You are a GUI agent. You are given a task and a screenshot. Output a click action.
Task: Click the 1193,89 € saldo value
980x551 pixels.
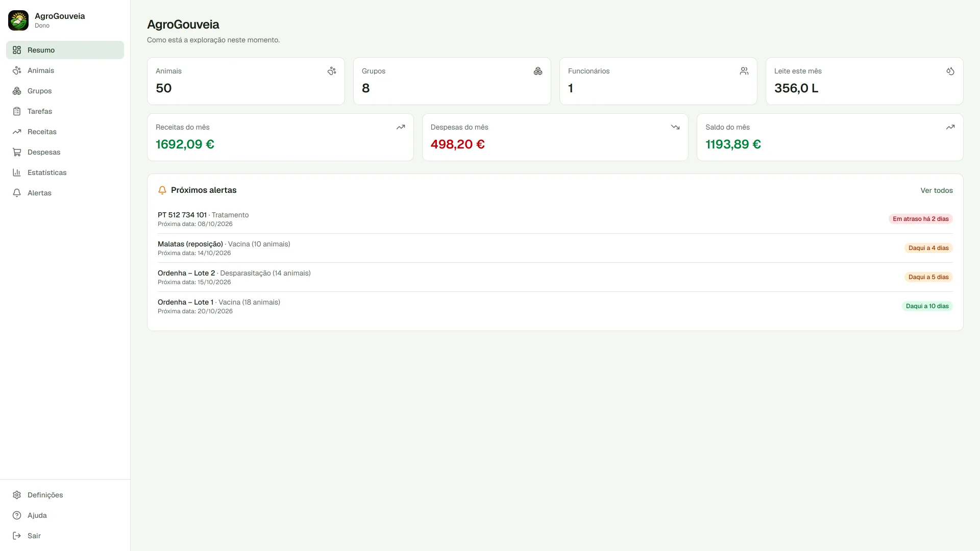pyautogui.click(x=733, y=144)
